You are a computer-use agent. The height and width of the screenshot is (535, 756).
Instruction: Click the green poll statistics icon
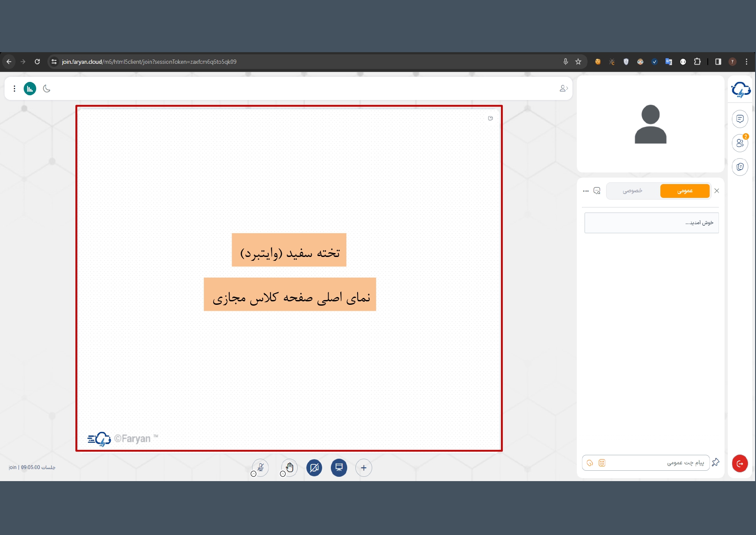(30, 89)
